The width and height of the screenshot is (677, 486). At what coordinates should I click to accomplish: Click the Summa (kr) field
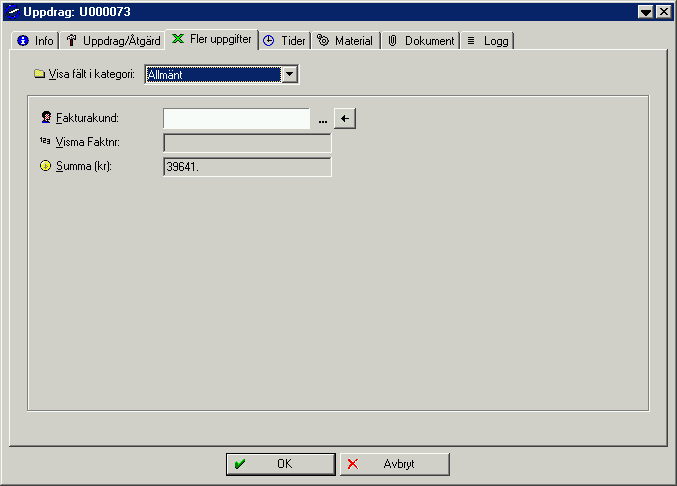(247, 167)
